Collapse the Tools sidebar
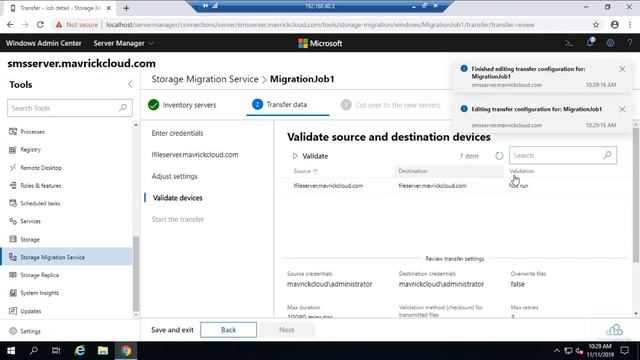 click(130, 84)
